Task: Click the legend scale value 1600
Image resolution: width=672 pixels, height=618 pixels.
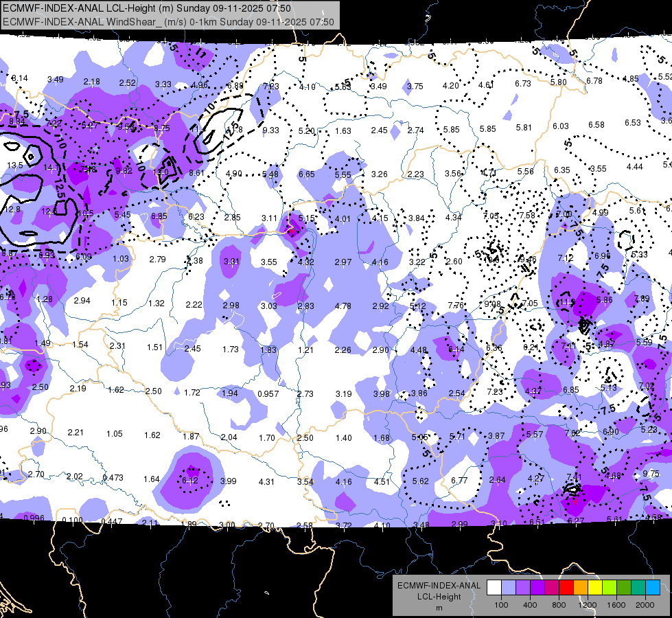Action: tap(616, 605)
